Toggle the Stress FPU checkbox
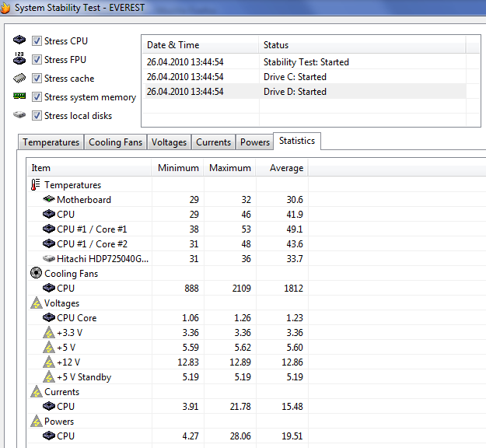The image size is (486, 448). click(37, 59)
